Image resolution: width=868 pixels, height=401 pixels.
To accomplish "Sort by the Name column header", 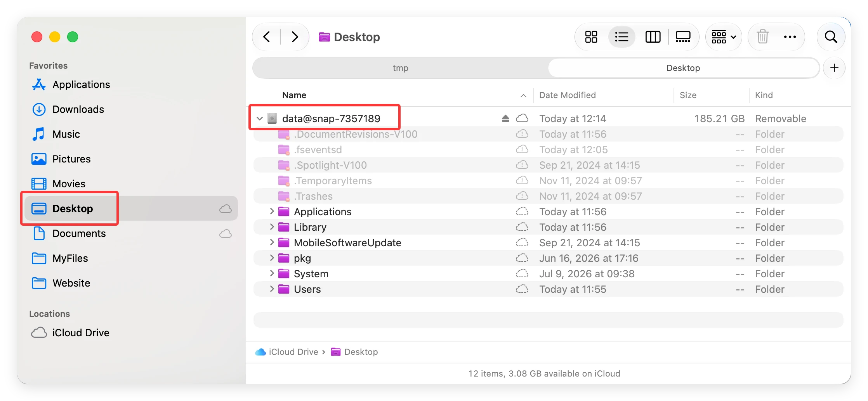I will click(x=294, y=95).
